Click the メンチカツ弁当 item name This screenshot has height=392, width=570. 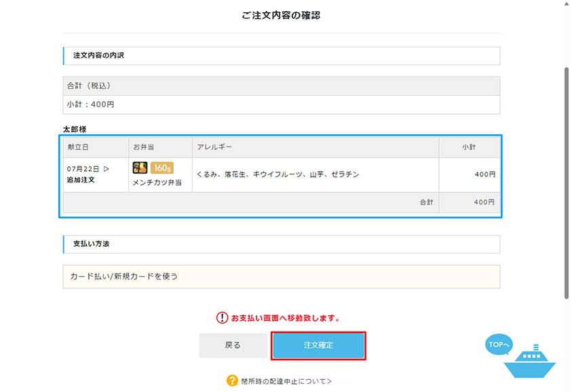click(157, 182)
